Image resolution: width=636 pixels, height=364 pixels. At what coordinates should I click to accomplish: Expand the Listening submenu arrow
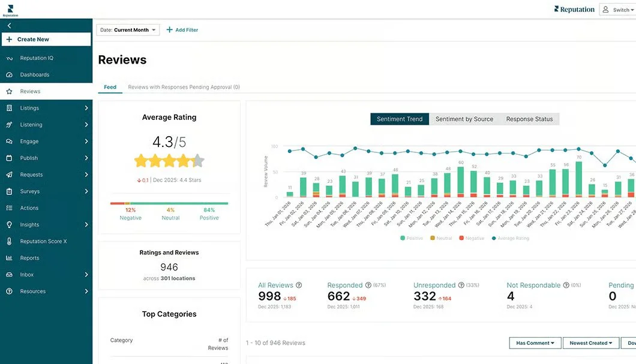point(86,125)
